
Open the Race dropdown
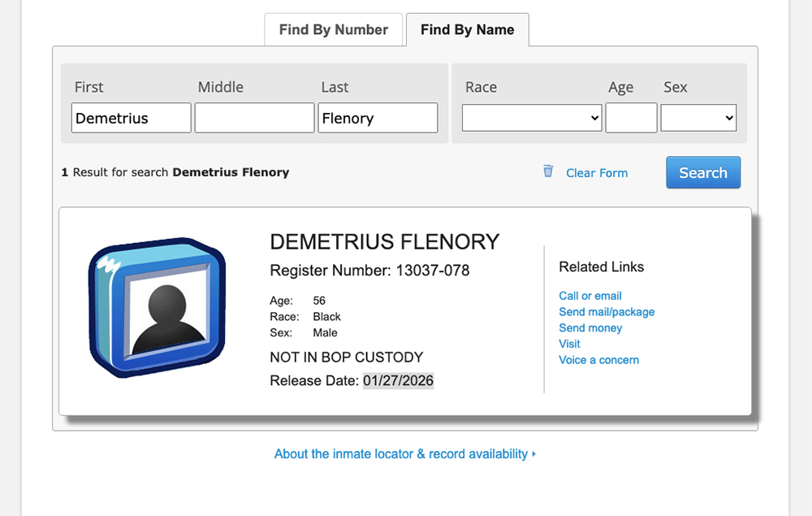pos(531,118)
